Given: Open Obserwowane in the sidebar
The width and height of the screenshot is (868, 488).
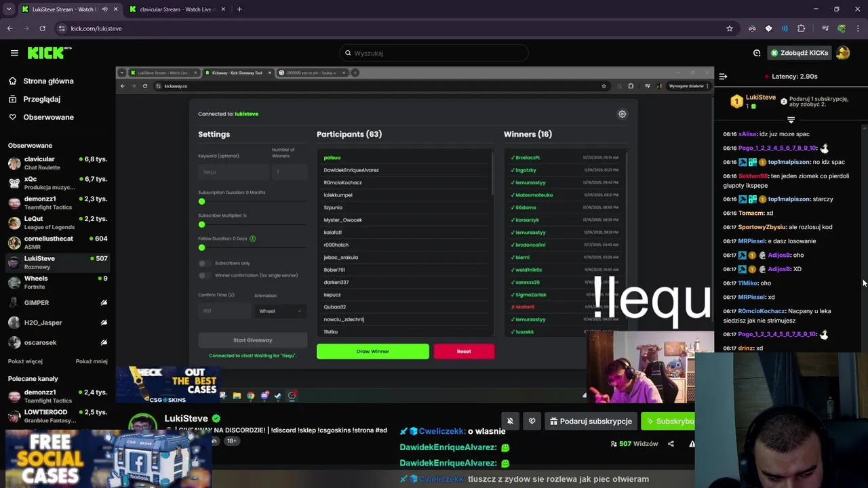Looking at the screenshot, I should pyautogui.click(x=48, y=117).
